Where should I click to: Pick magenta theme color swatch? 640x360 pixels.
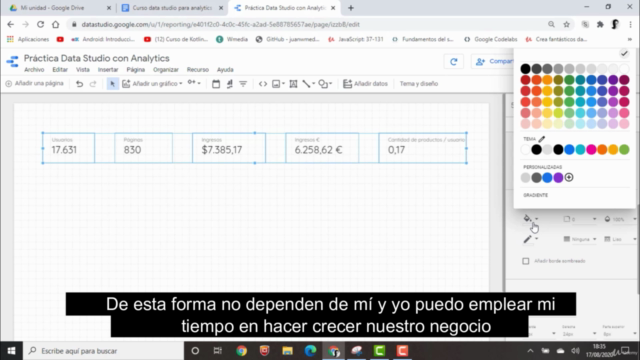pos(591,150)
